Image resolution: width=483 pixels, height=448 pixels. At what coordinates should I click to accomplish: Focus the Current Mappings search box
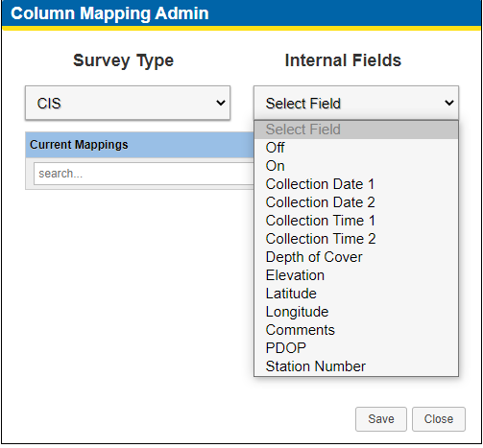[144, 174]
